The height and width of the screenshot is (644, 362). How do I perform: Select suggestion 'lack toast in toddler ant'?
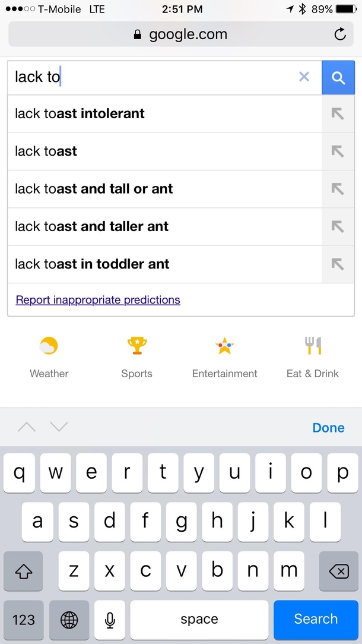tap(164, 264)
